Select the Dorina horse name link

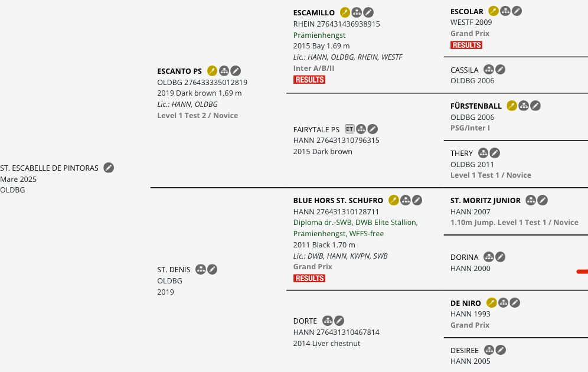pyautogui.click(x=465, y=257)
